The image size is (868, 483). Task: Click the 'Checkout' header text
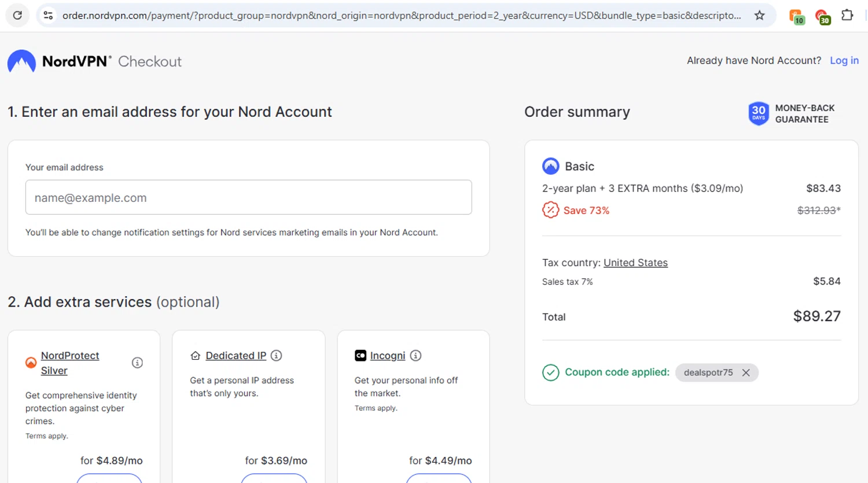click(150, 61)
